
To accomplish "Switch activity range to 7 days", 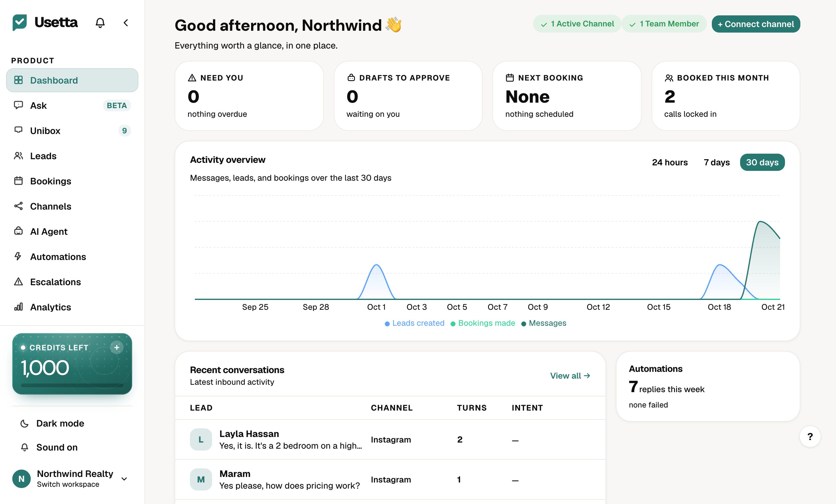I will point(716,163).
